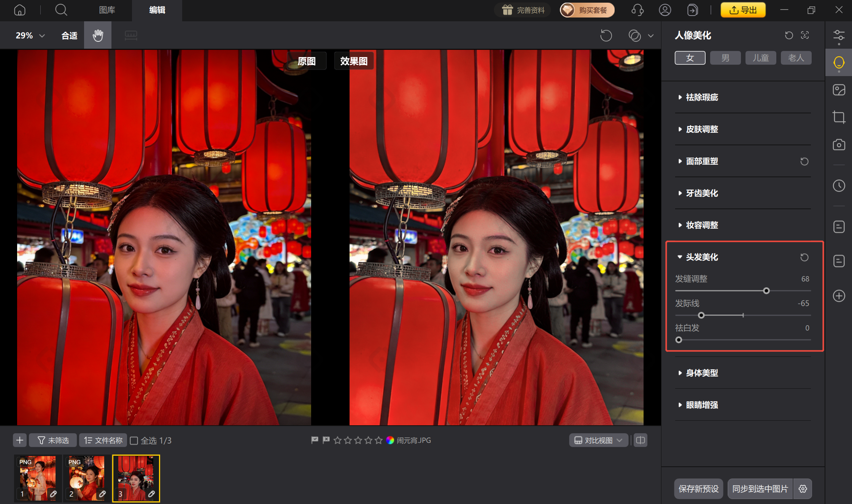Viewport: 852px width, 504px height.
Task: Switch to the 图库 gallery tab
Action: [107, 10]
